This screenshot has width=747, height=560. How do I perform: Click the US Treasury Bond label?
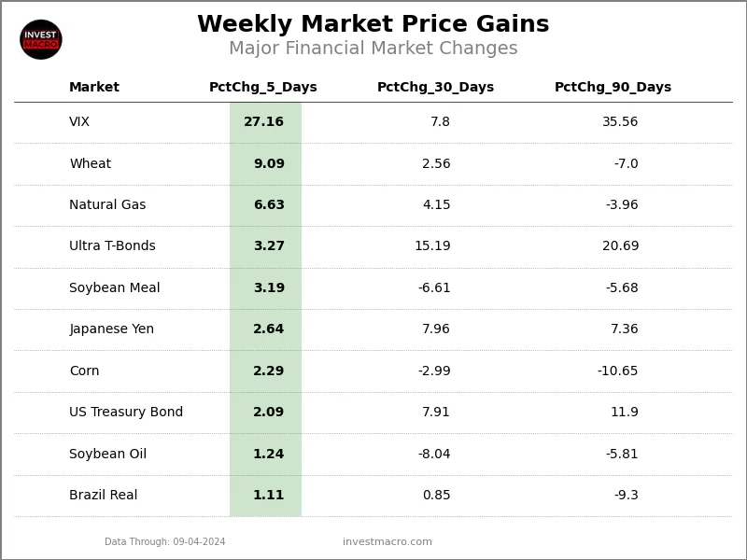point(126,413)
